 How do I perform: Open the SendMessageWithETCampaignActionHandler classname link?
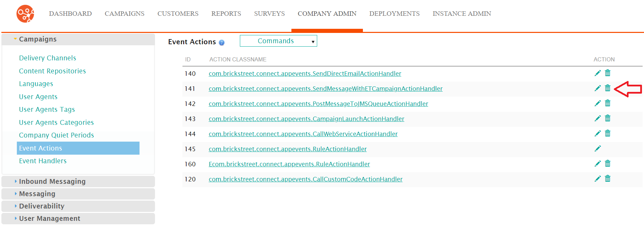325,88
